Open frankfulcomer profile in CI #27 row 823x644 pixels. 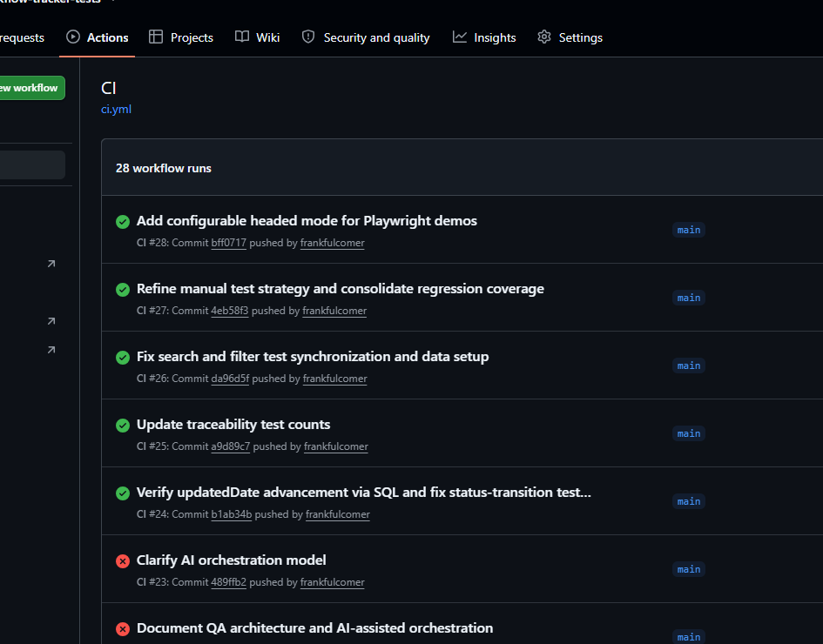334,311
